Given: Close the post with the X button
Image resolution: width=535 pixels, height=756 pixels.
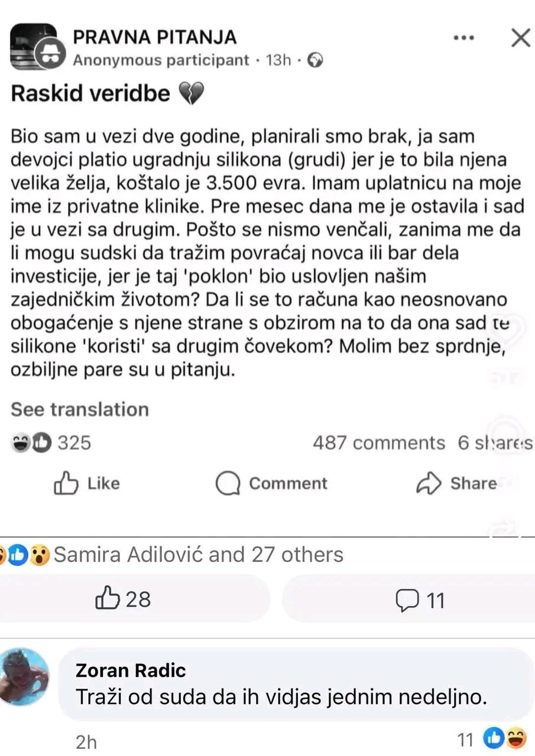Looking at the screenshot, I should [x=520, y=38].
